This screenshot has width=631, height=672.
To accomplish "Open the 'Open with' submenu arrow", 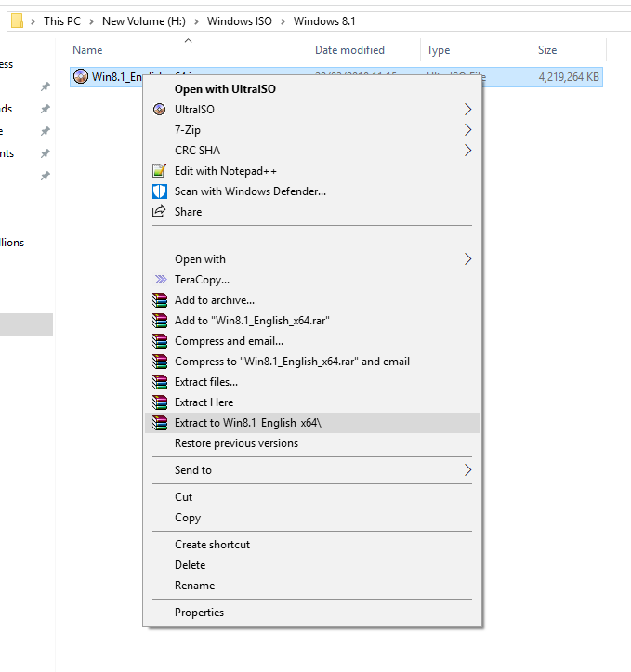I will (467, 259).
